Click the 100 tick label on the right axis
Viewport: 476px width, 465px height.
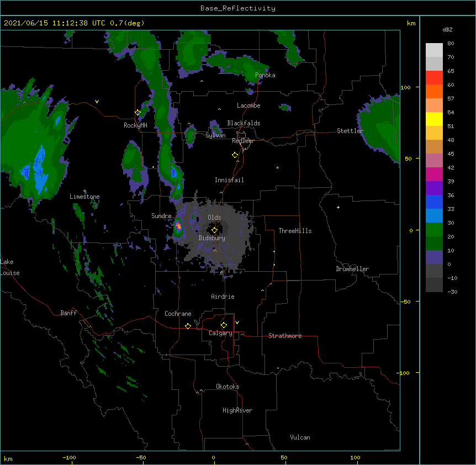[x=405, y=87]
